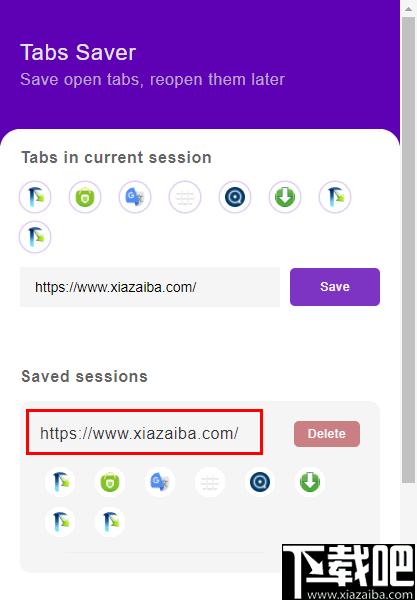Click the green download arrow icon in saved session

310,482
